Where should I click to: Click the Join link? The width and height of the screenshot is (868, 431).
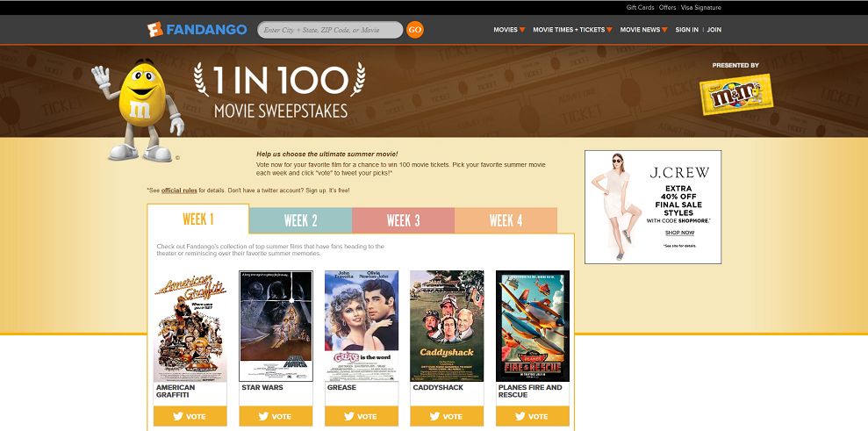pyautogui.click(x=714, y=30)
